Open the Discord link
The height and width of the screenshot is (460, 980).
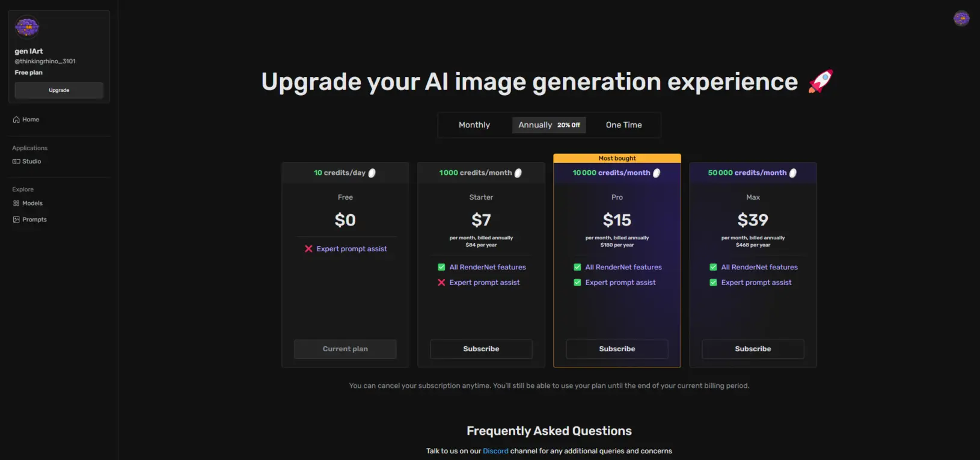[495, 451]
